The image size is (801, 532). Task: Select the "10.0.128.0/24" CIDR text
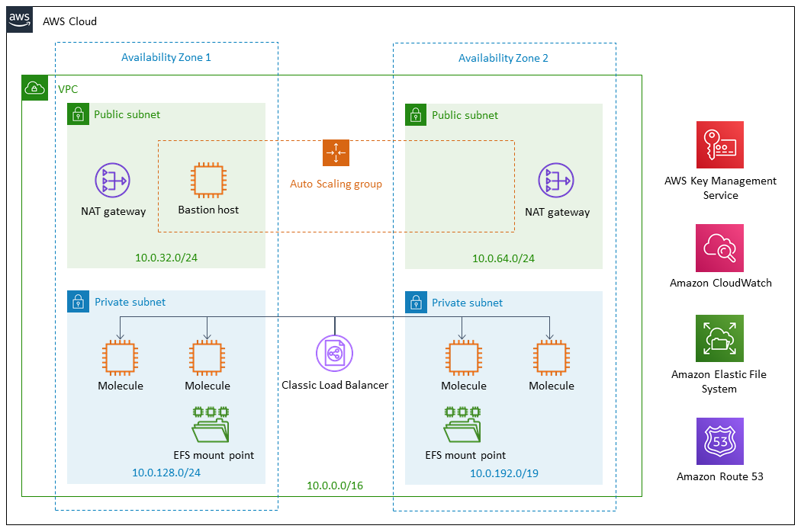[x=166, y=473]
